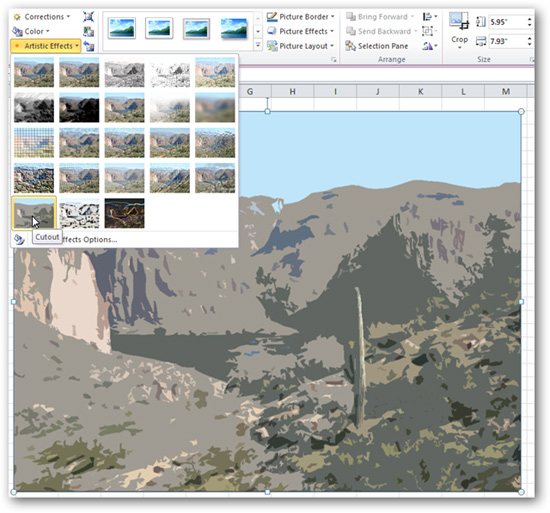
Task: Click the Change Picture icon
Action: (x=88, y=31)
